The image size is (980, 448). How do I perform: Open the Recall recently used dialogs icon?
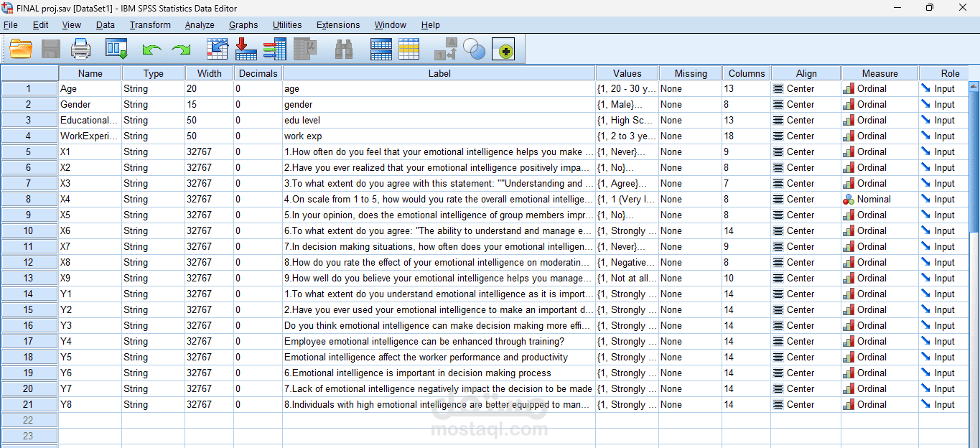pyautogui.click(x=116, y=49)
